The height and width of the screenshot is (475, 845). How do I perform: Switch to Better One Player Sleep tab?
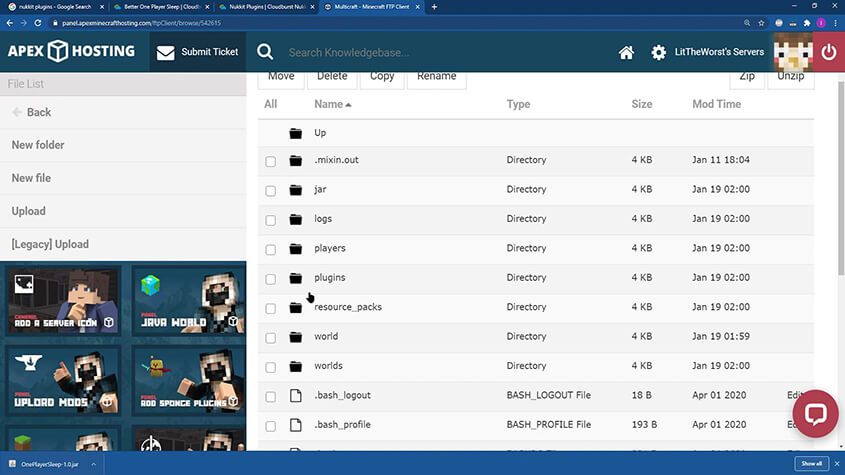(161, 7)
